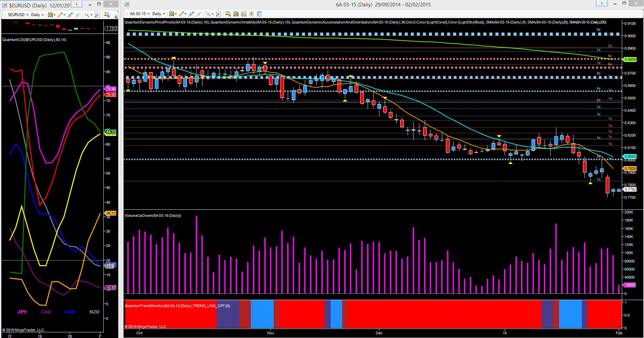The image size is (644, 338).
Task: Click the chart icon in the 6A 03-15 title bar
Action: [127, 4]
